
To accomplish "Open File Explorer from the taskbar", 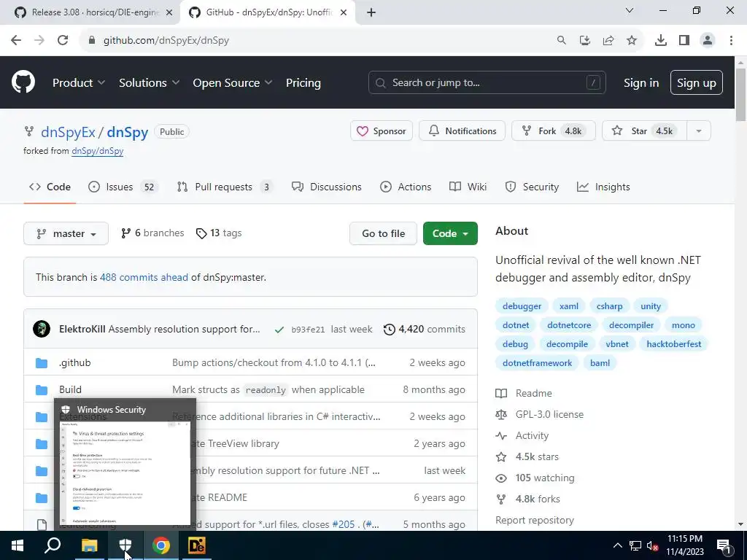I will (89, 545).
